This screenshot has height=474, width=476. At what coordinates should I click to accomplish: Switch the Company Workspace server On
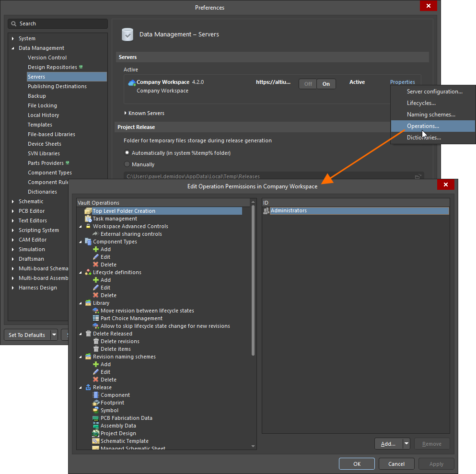(x=326, y=84)
